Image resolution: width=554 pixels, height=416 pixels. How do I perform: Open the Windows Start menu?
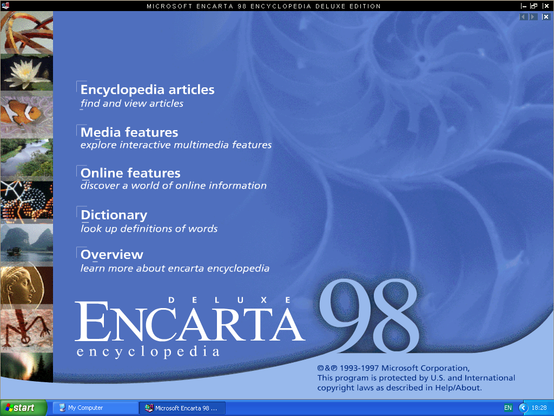(23, 408)
